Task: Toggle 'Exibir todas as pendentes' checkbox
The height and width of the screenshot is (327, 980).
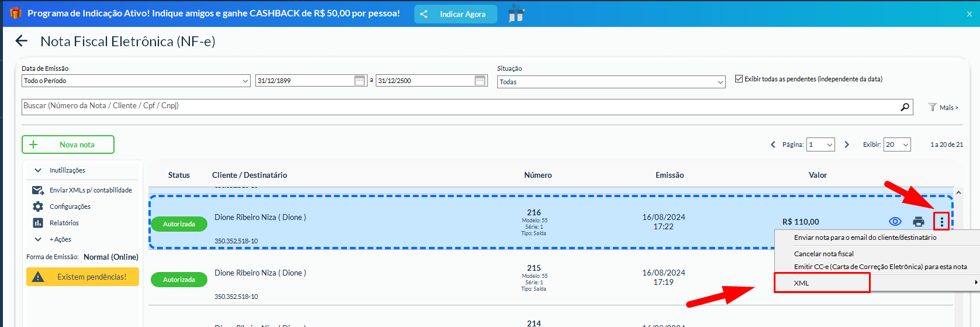Action: pyautogui.click(x=739, y=79)
